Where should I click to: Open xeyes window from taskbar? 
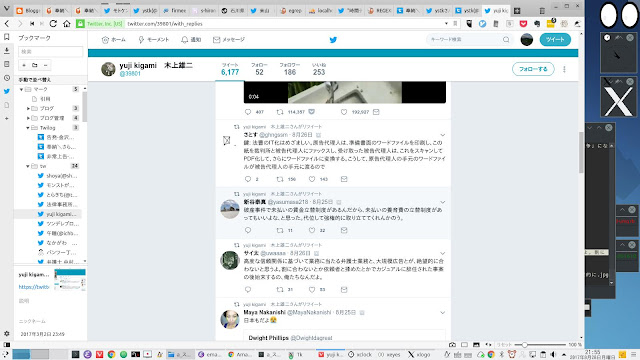click(x=389, y=354)
